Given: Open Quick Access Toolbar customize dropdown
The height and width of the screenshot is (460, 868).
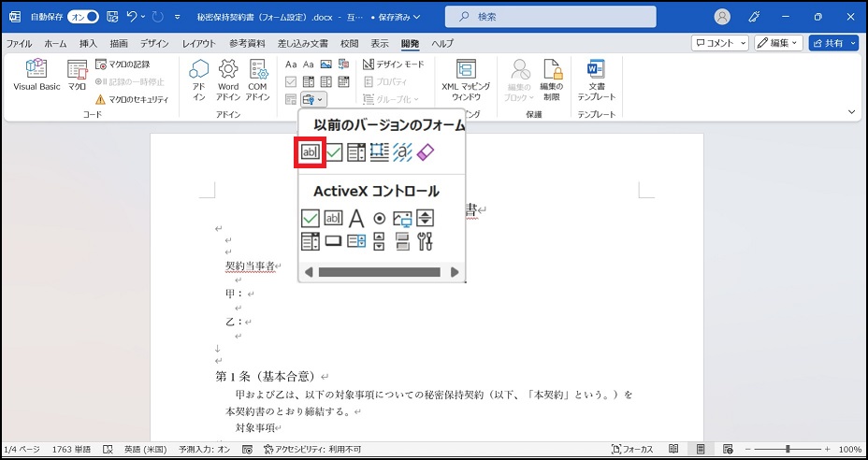Looking at the screenshot, I should pyautogui.click(x=178, y=17).
